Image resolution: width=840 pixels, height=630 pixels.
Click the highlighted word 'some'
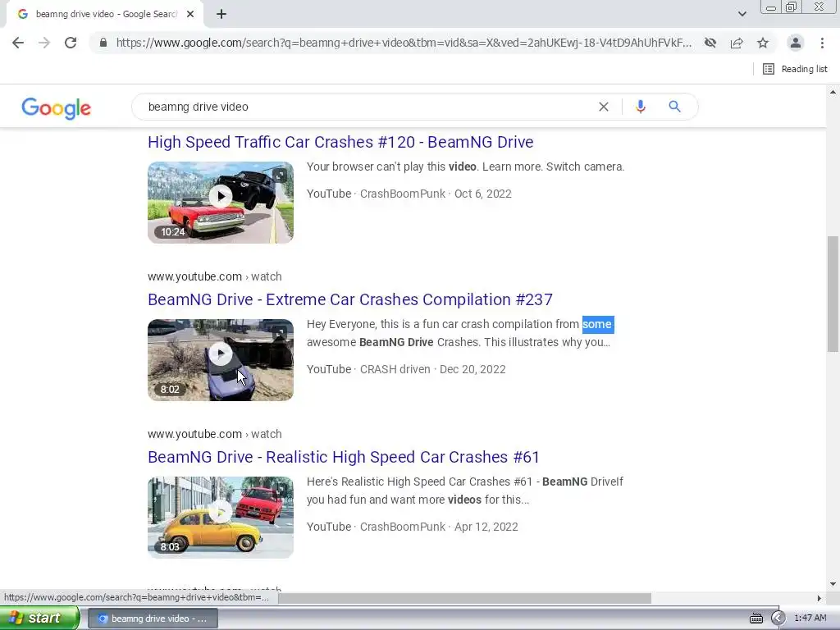(597, 324)
